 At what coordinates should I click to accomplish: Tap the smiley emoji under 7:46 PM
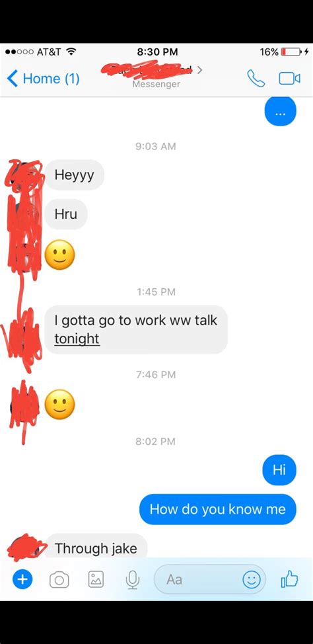(x=59, y=405)
